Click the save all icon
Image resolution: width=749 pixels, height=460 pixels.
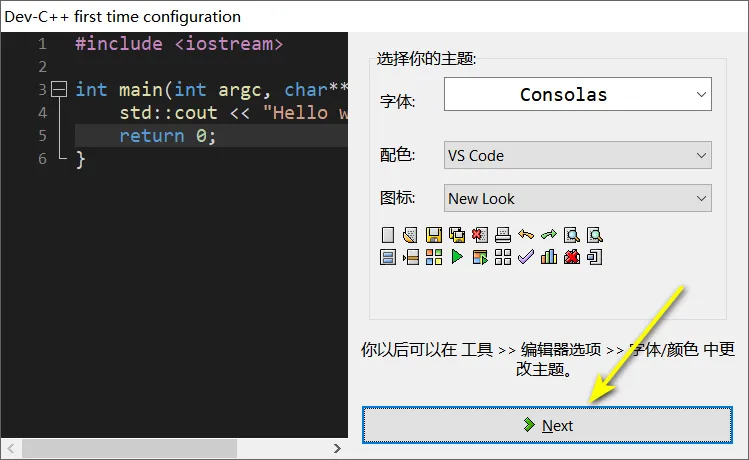(x=456, y=236)
